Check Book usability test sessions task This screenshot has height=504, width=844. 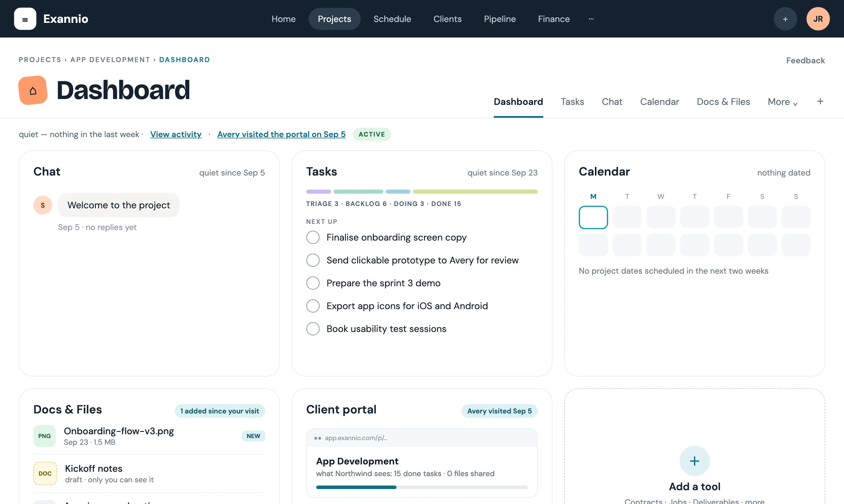313,329
